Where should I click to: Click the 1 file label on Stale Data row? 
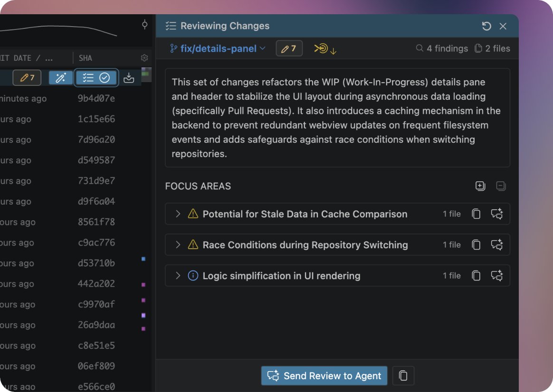[x=452, y=214]
